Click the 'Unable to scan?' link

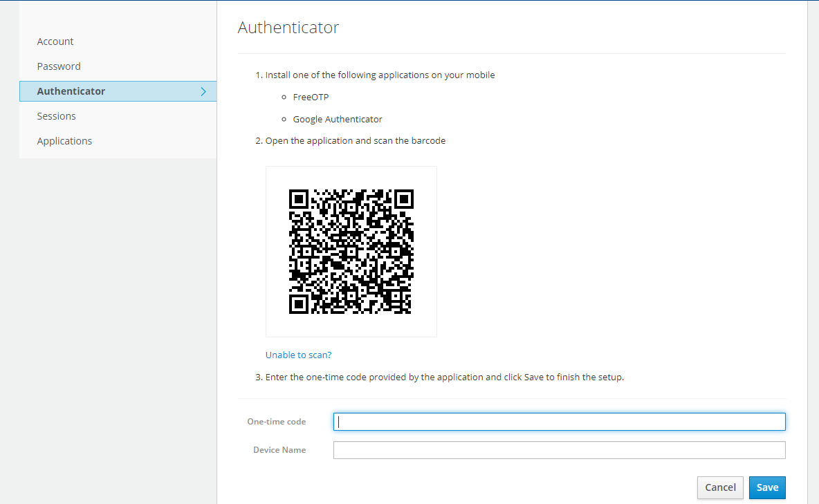298,355
